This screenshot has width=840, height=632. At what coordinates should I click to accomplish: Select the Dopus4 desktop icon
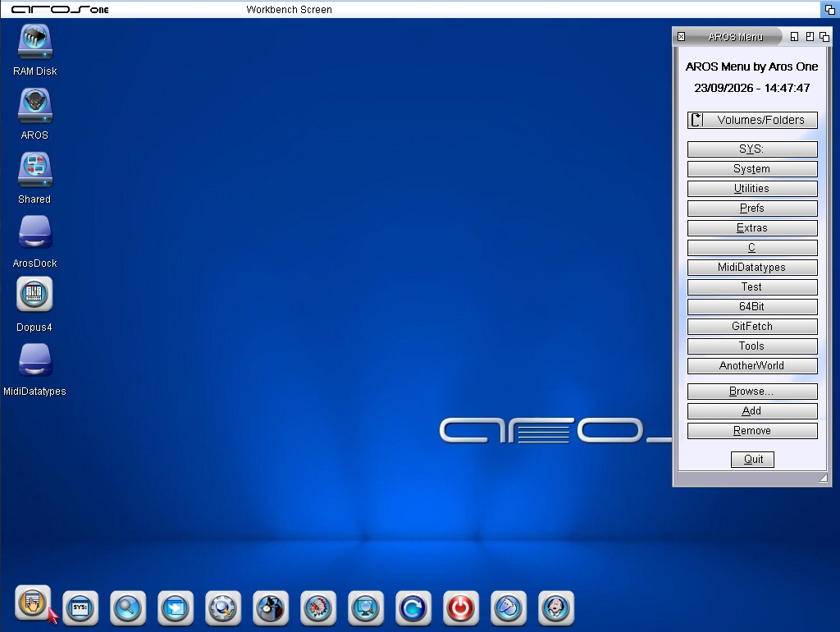(34, 294)
